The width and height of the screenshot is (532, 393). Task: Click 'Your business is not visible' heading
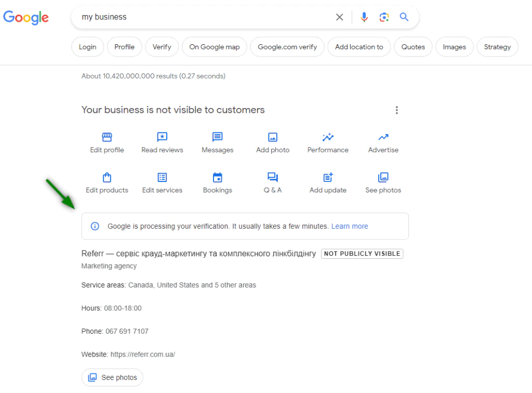click(173, 110)
